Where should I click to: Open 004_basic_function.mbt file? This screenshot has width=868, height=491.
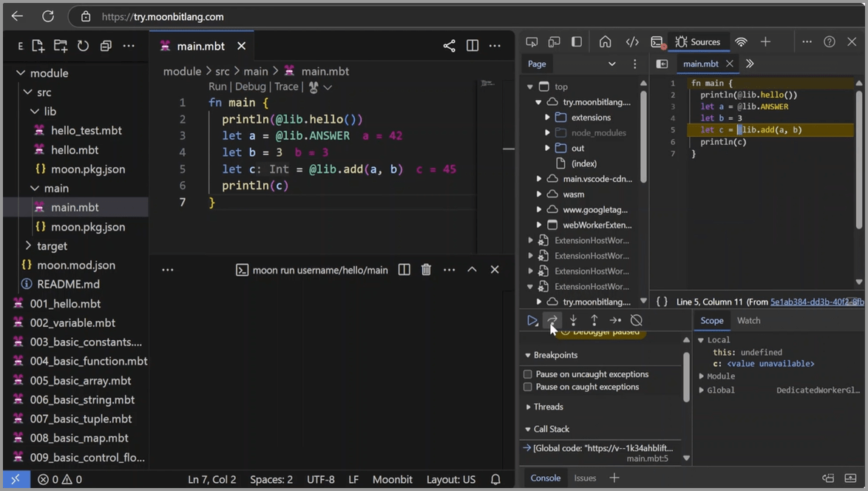pos(89,361)
